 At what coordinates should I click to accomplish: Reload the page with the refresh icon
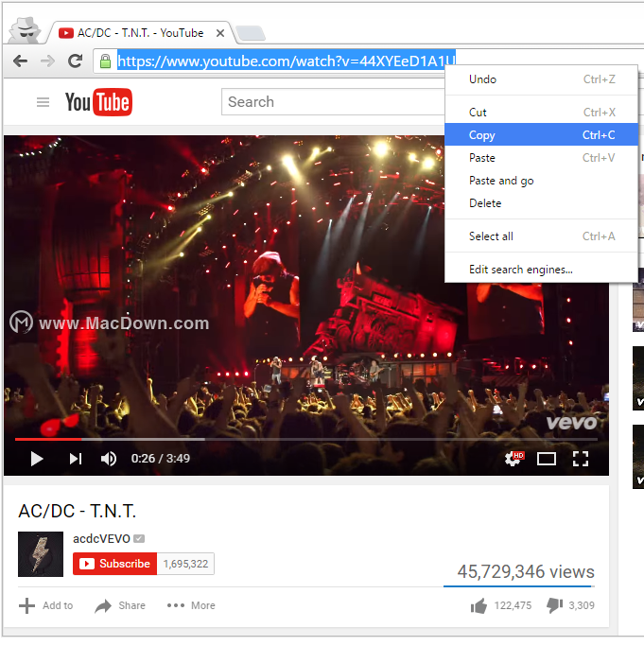tap(75, 61)
